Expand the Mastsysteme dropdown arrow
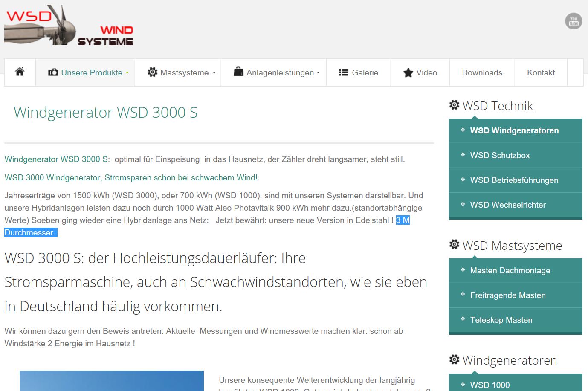 (x=214, y=73)
